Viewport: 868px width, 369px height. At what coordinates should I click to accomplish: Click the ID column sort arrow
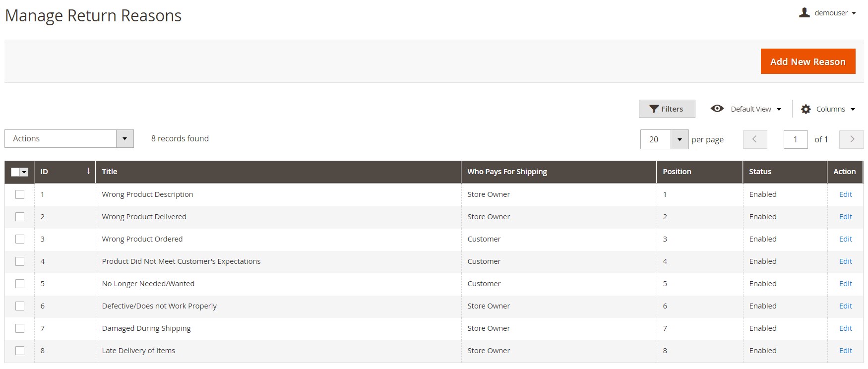(88, 171)
